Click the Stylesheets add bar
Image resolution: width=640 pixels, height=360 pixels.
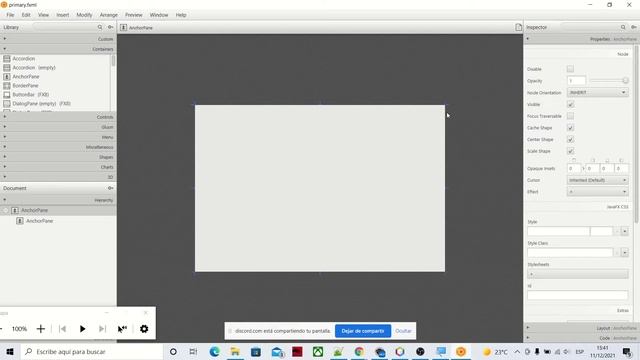pos(578,274)
